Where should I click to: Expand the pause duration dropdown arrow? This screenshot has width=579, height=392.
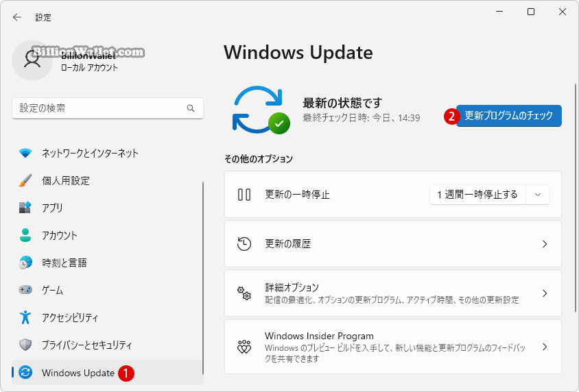click(x=538, y=195)
